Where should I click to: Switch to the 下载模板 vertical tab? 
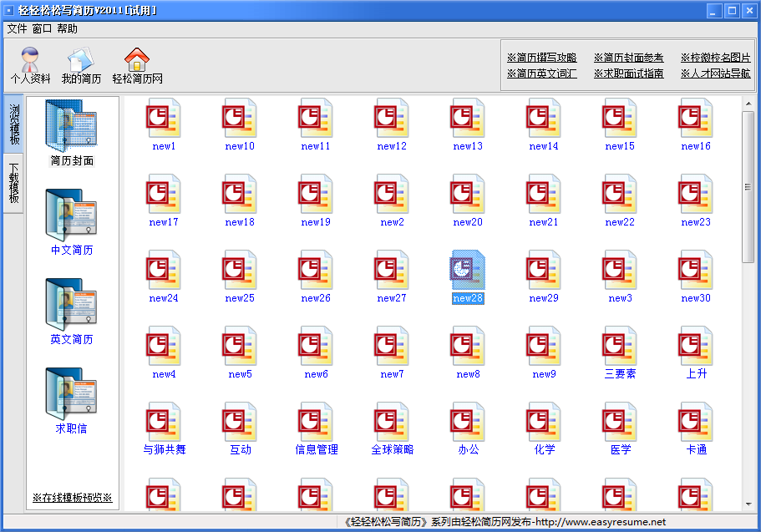point(14,183)
